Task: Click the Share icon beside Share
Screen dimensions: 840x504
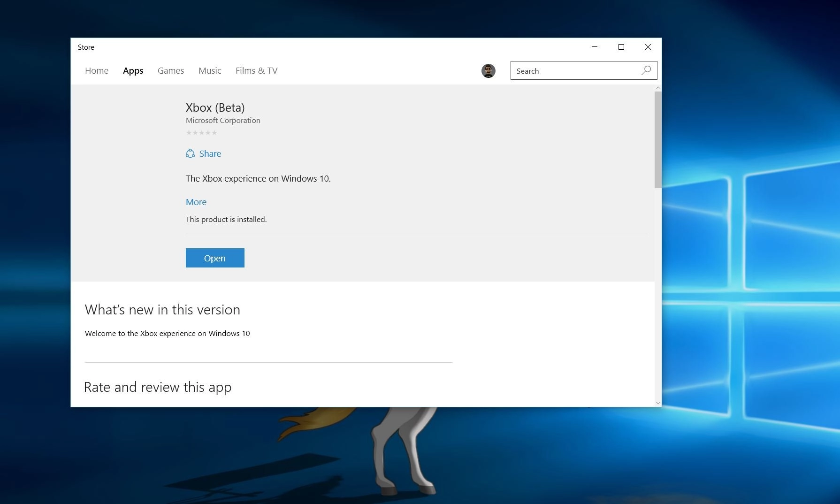Action: (x=190, y=153)
